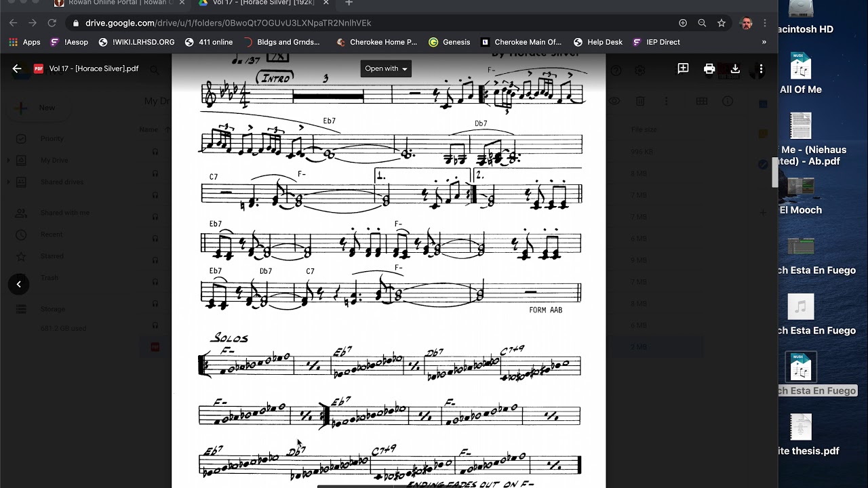Screen dimensions: 868x488
Task: Open the !Aesop bookmark
Action: [x=69, y=42]
